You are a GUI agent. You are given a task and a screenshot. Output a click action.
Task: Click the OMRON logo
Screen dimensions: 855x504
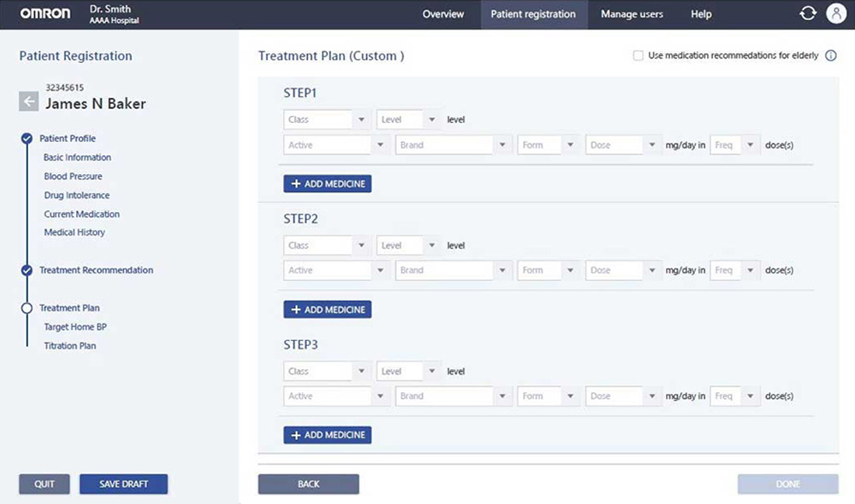(45, 14)
